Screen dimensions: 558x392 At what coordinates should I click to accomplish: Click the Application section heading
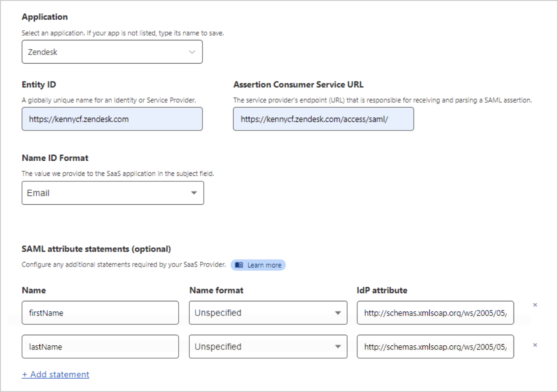(44, 16)
